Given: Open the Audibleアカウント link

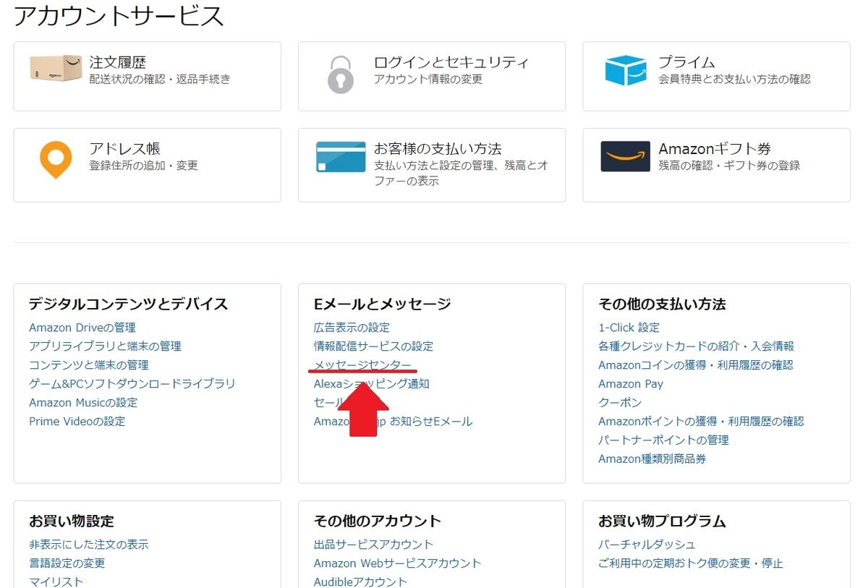Looking at the screenshot, I should pyautogui.click(x=361, y=581).
